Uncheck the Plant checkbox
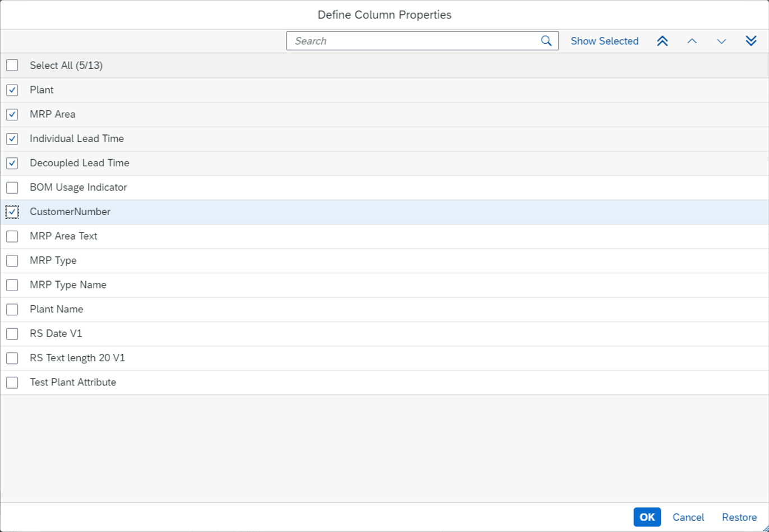Viewport: 769px width, 532px height. pos(12,90)
